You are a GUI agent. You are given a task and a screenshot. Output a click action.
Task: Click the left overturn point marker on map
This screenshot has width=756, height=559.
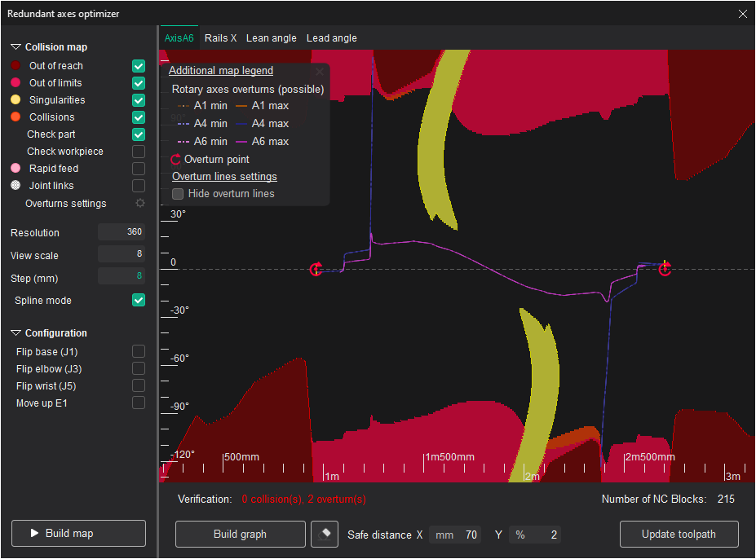point(316,270)
